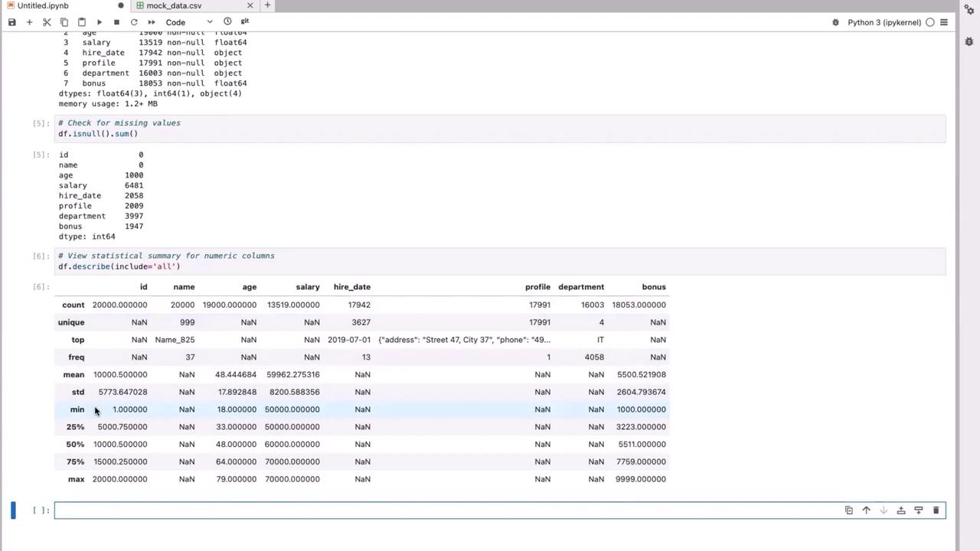Delete the active cell with trash icon
Screen dimensions: 980x551
pos(936,510)
